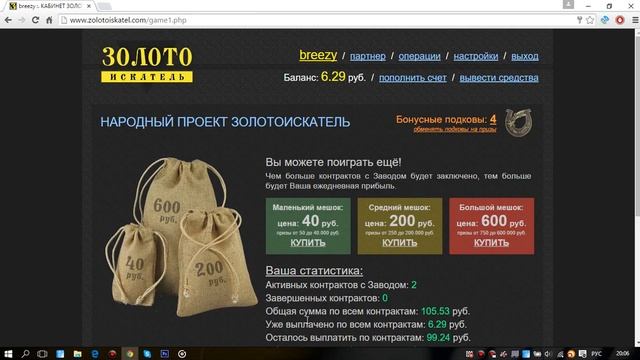Open Task View on the taskbar

tap(42, 354)
